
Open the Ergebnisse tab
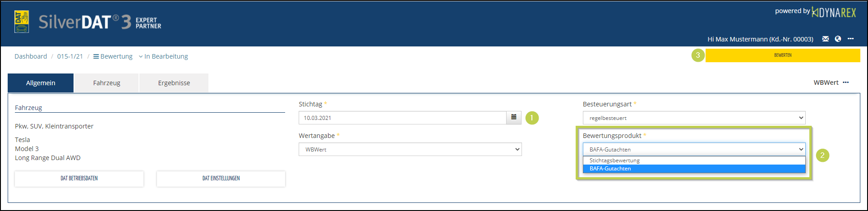(174, 83)
